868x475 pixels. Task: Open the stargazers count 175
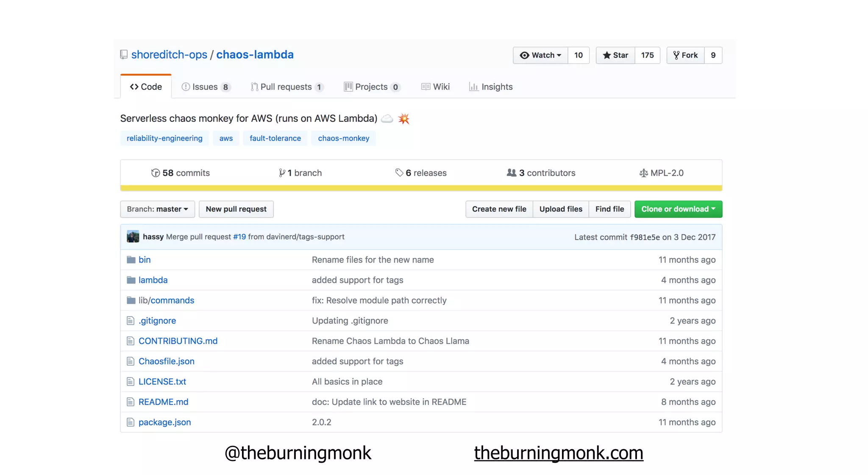pos(647,55)
